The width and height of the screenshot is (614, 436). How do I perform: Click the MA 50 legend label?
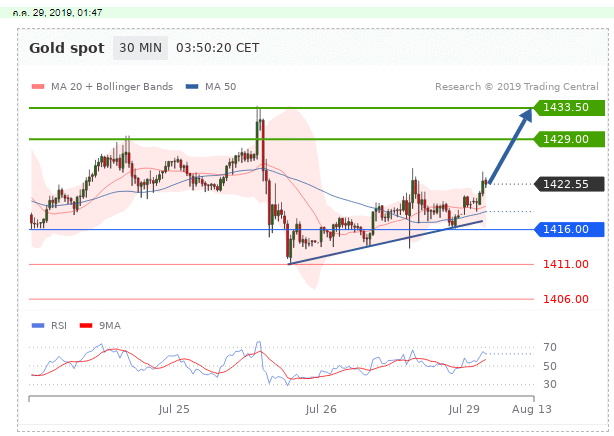click(220, 87)
